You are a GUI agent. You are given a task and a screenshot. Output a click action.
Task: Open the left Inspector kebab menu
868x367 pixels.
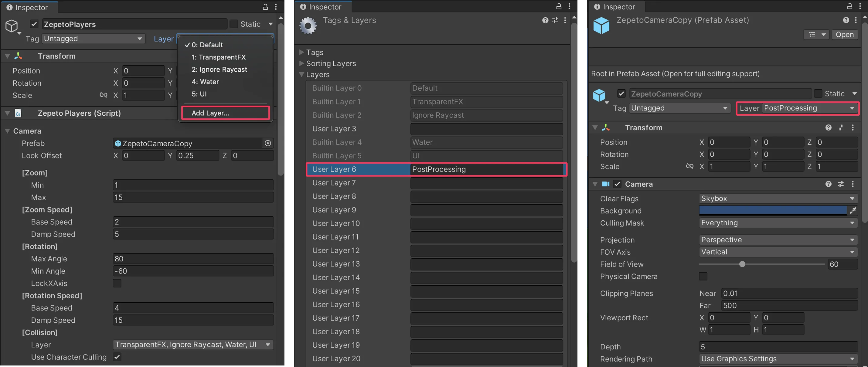(x=276, y=7)
